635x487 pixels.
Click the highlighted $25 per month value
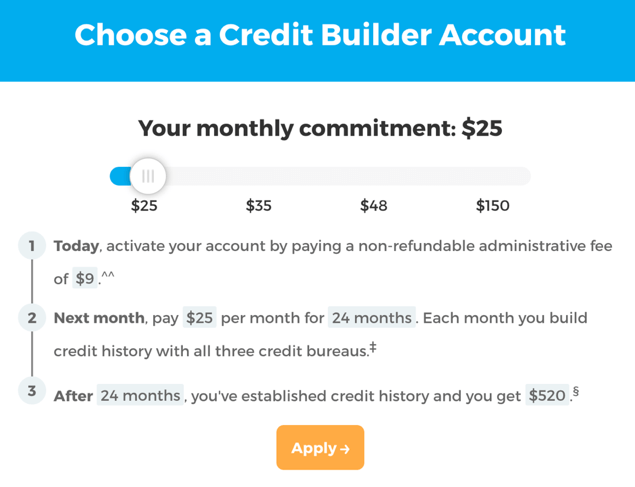coord(200,318)
